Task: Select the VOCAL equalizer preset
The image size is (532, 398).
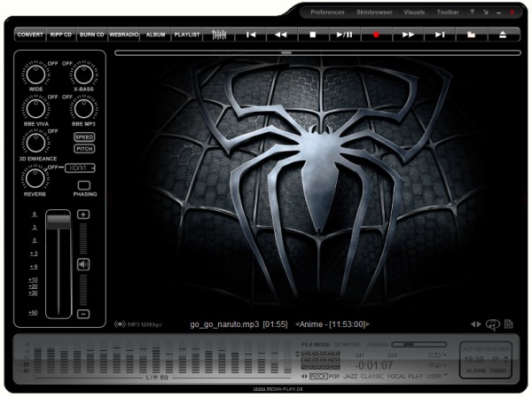Action: pyautogui.click(x=396, y=377)
